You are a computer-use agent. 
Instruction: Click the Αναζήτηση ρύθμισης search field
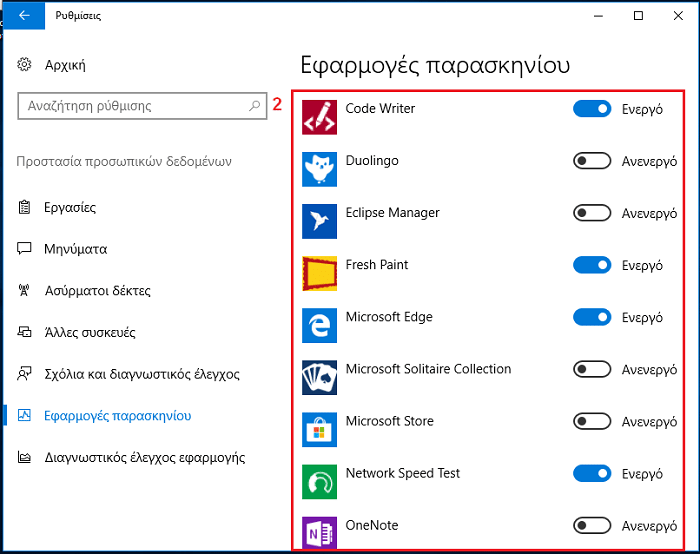[x=142, y=106]
